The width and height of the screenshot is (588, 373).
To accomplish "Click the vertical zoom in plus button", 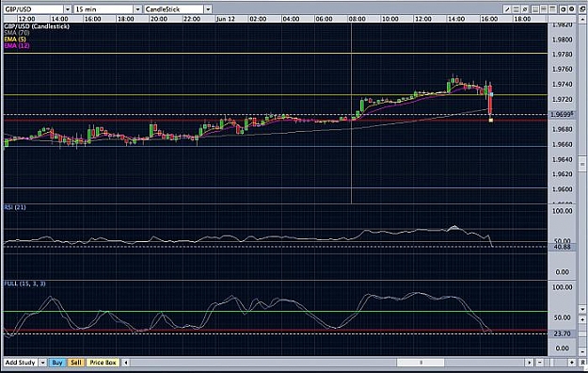I will coord(582,319).
